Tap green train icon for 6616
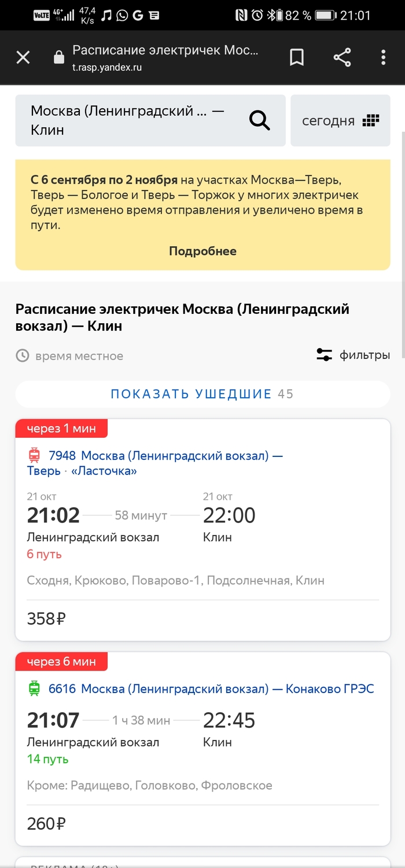 pos(34,688)
